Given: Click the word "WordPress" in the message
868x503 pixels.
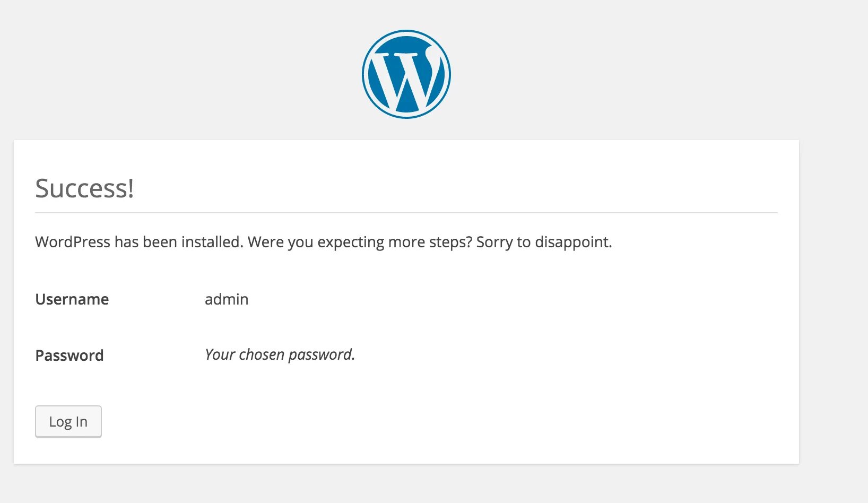Looking at the screenshot, I should point(73,242).
